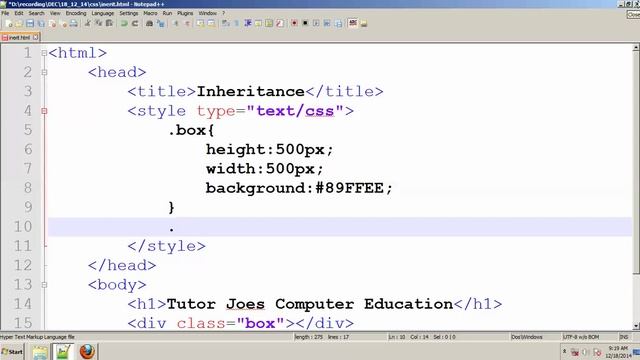Cut selection with the scissors icon
The image size is (640, 360).
click(88, 23)
